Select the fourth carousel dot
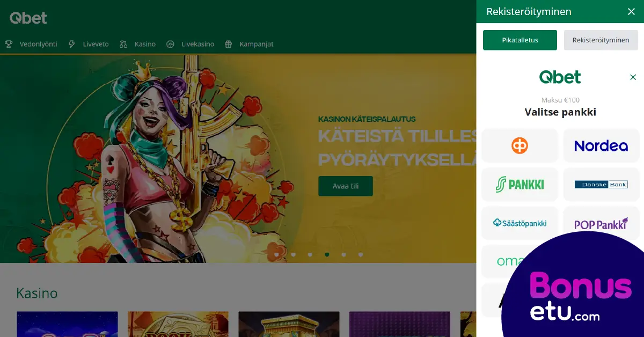644x337 pixels. [x=327, y=254]
